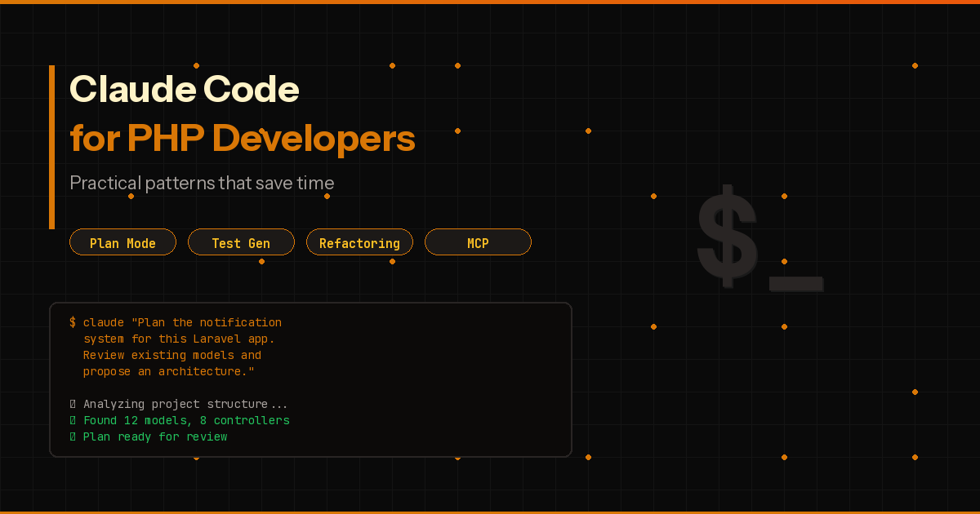Expand the 'Refactoring' pill

pos(359,241)
